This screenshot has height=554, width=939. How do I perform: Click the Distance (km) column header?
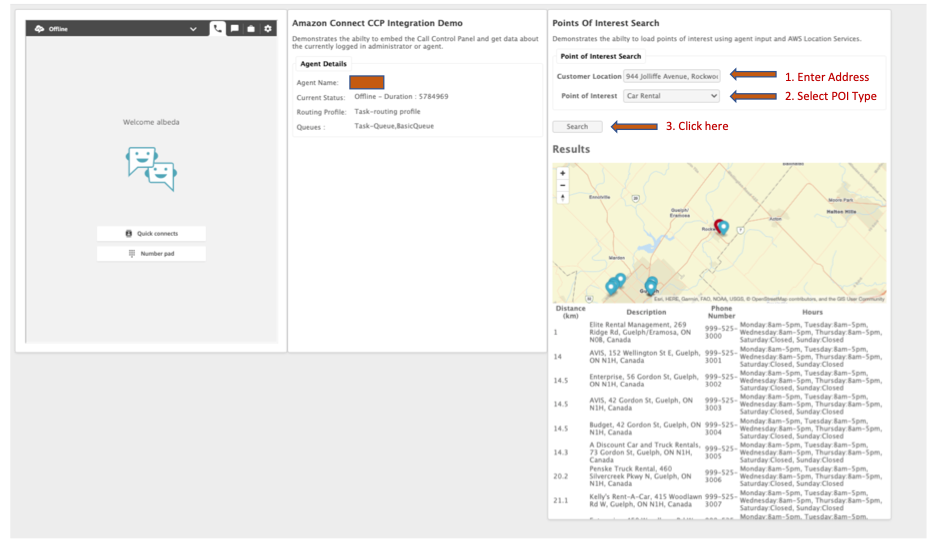point(570,312)
